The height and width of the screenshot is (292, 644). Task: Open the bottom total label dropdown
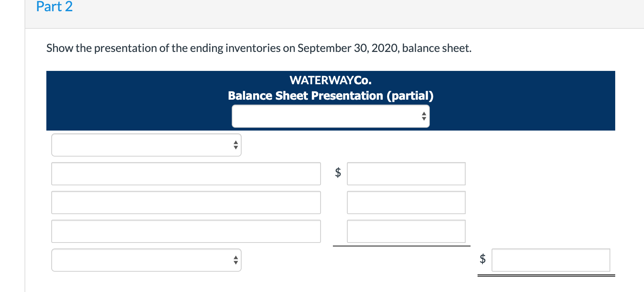[x=146, y=260]
